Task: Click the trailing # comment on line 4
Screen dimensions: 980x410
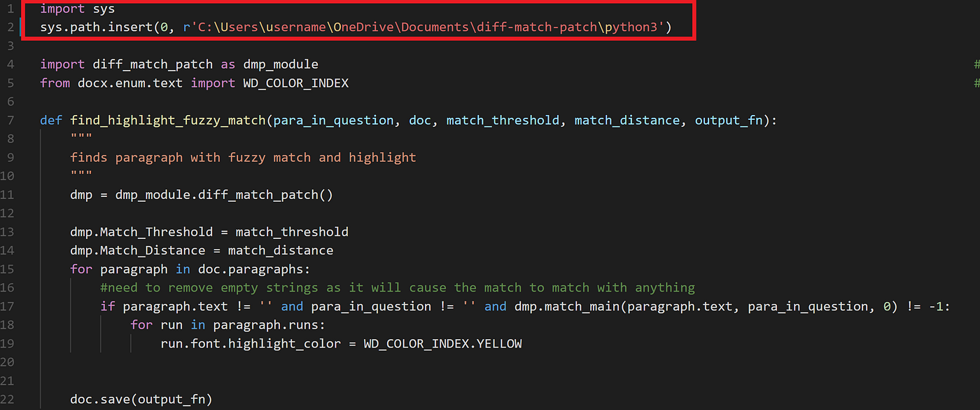Action: pos(976,64)
